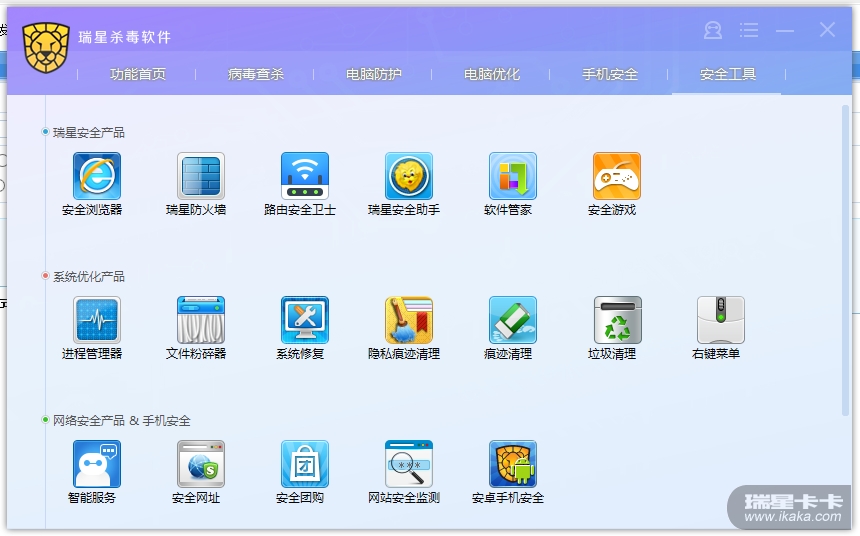Click the 瑞星安全产品 section heading
Screen dimensions: 860x536
tap(89, 133)
